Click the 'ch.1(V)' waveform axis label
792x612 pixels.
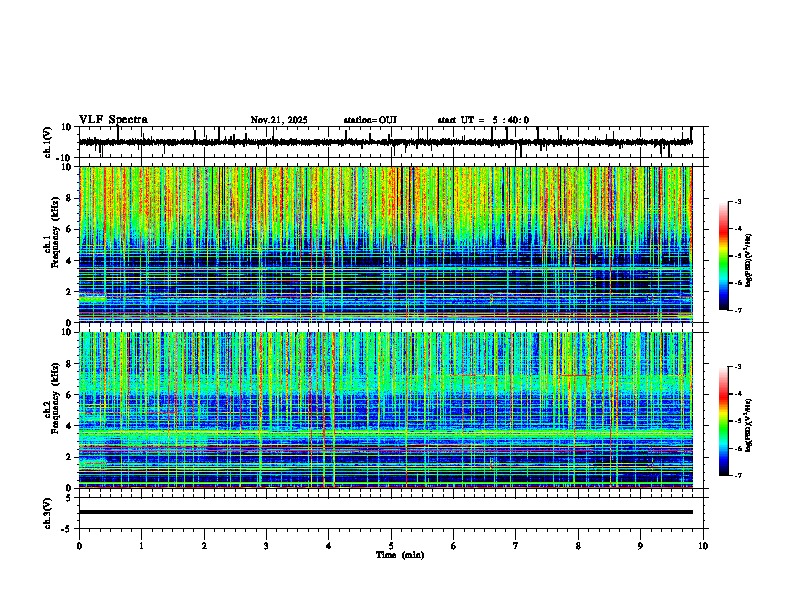coord(48,142)
